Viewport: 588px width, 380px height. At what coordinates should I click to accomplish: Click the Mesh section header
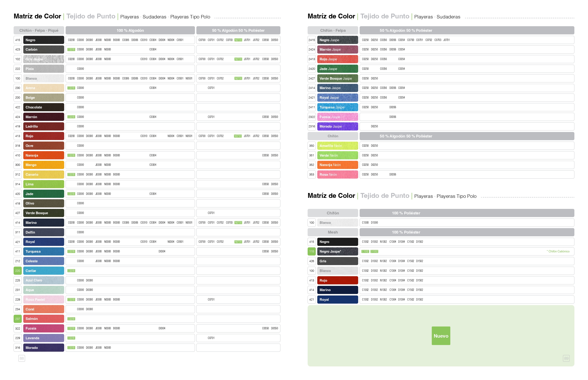[x=333, y=232]
